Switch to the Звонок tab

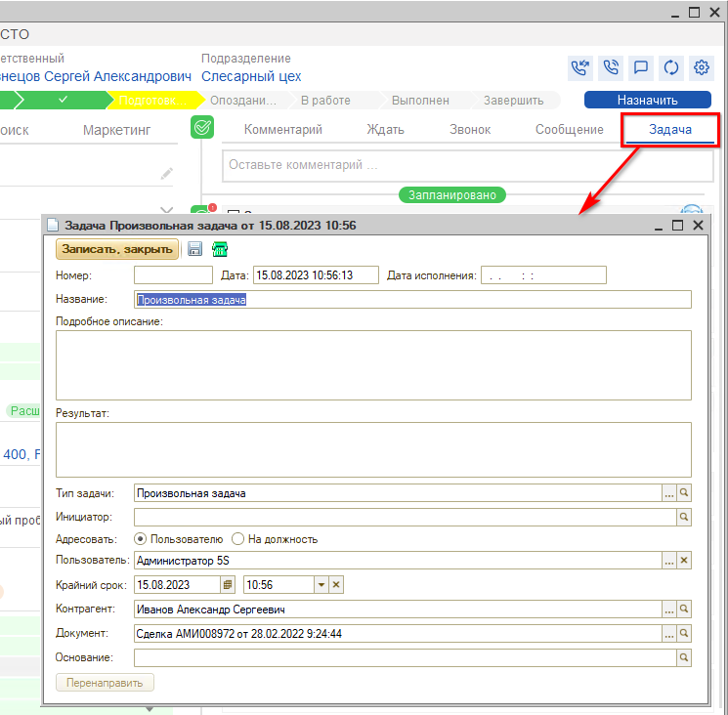coord(470,129)
